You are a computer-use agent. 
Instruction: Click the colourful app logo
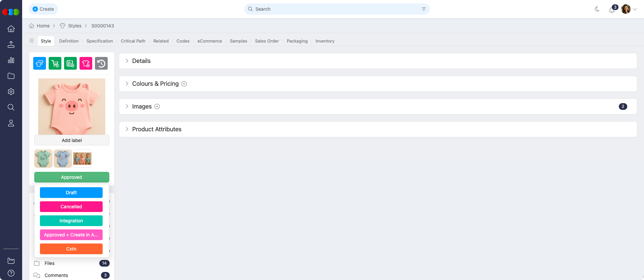click(11, 12)
